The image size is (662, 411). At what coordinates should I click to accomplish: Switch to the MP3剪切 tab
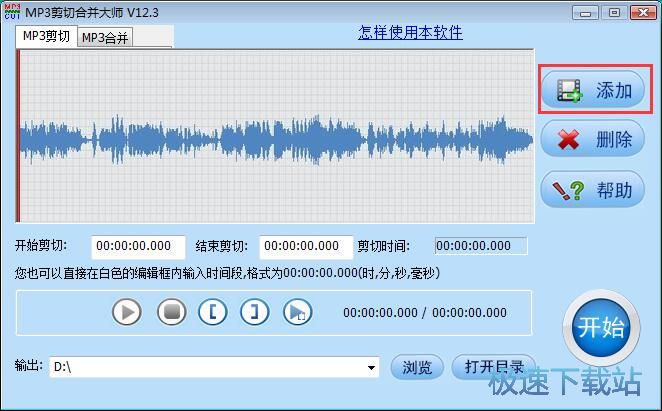pyautogui.click(x=46, y=36)
